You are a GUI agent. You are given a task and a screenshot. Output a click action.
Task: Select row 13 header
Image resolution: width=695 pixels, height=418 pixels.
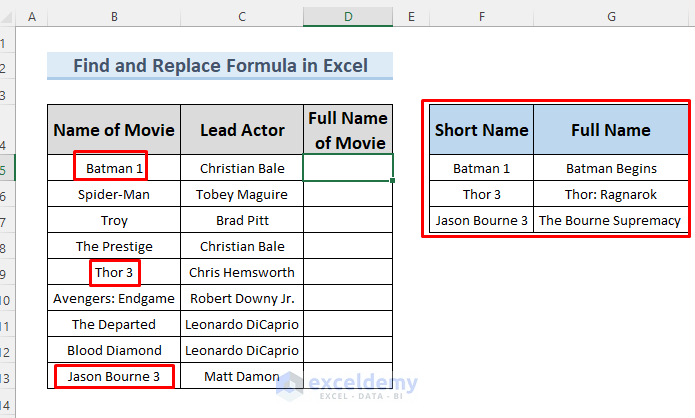pyautogui.click(x=7, y=376)
